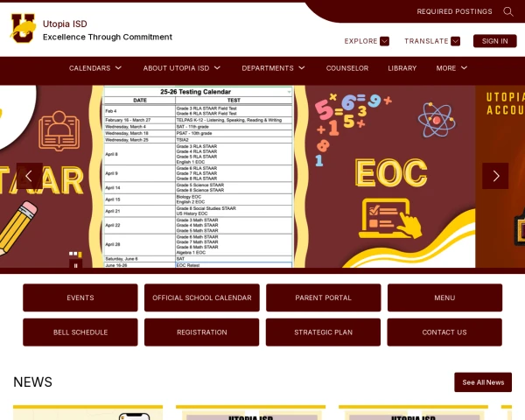525x420 pixels.
Task: Go to previous carousel slide
Action: pos(29,176)
